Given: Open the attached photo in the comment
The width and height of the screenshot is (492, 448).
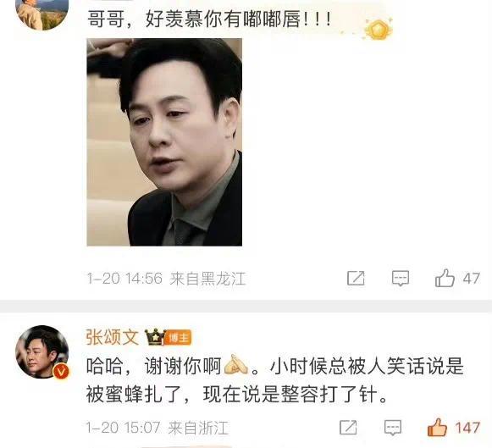Looking at the screenshot, I should 164,142.
